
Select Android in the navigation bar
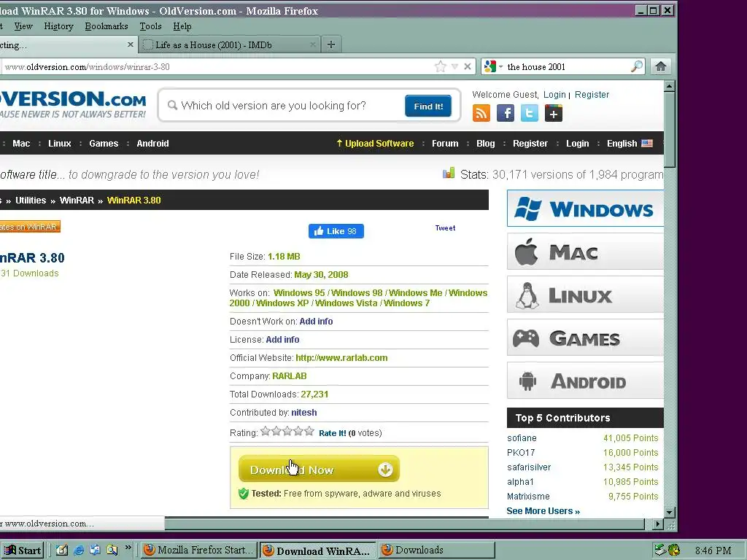[152, 144]
